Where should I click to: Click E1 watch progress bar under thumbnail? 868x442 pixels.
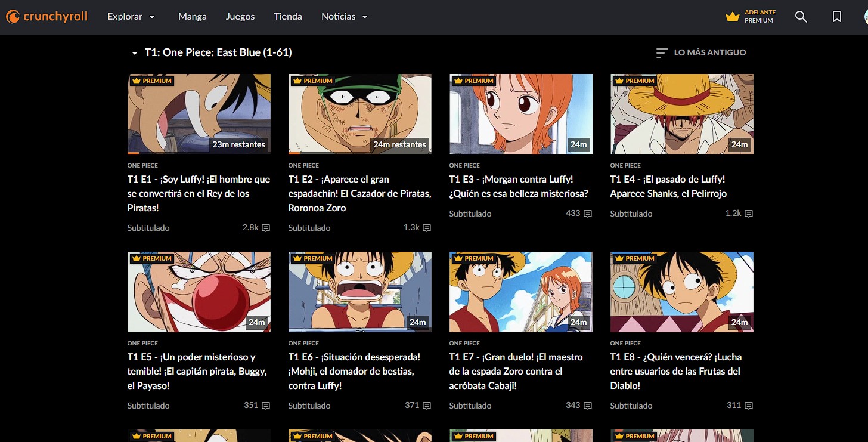(199, 153)
